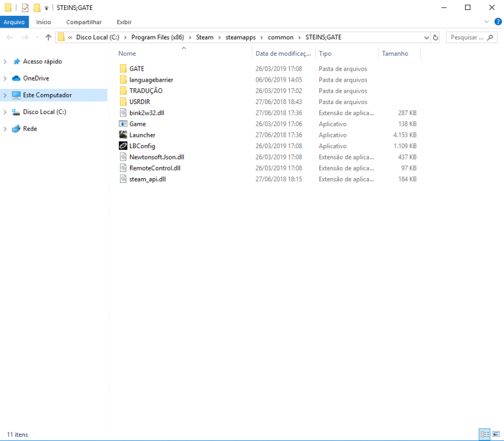
Task: Open the customize quick access toolbar dropdown
Action: pos(46,8)
